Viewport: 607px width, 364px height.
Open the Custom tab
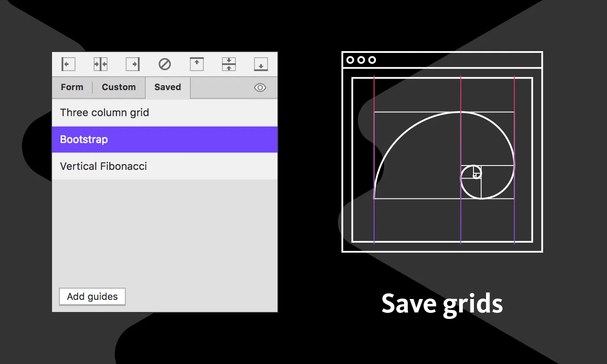click(119, 87)
